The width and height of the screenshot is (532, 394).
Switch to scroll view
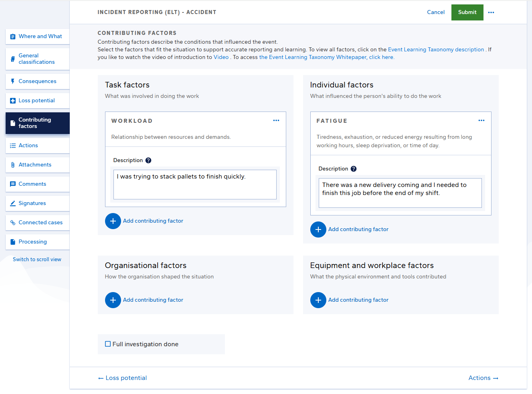point(37,259)
